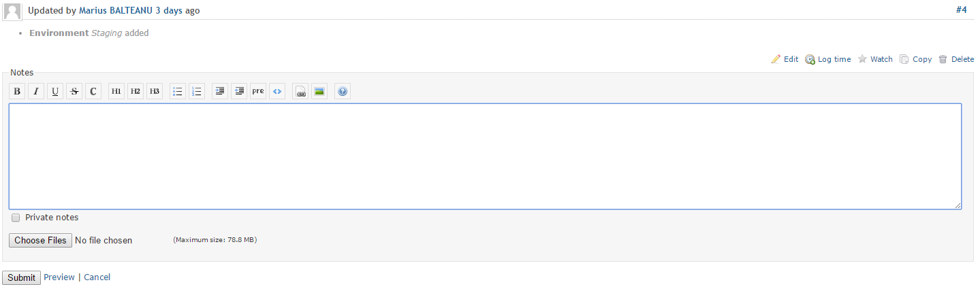
Task: Insert Heading 1 markup
Action: pos(116,91)
